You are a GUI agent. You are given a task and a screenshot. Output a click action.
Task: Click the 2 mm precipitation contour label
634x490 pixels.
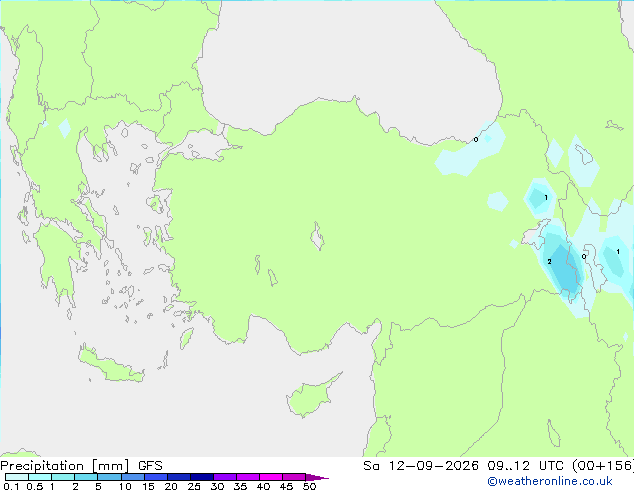coord(549,262)
